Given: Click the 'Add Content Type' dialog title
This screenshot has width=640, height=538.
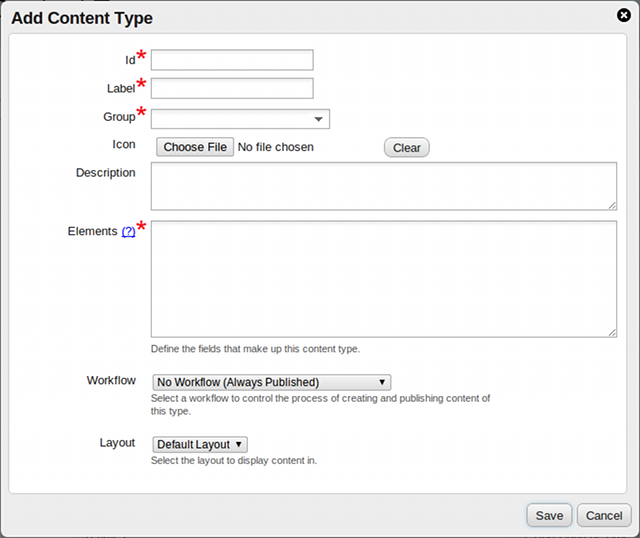Looking at the screenshot, I should pos(82,18).
